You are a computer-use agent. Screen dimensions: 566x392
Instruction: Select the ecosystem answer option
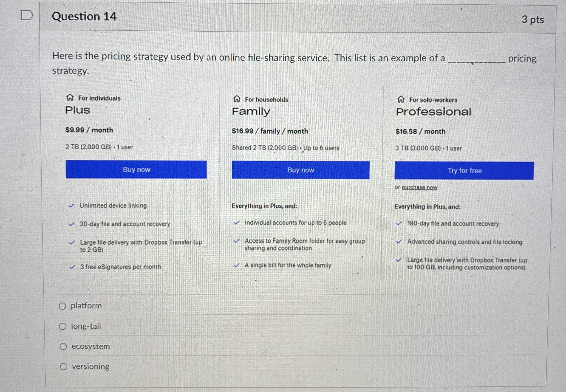tap(63, 346)
